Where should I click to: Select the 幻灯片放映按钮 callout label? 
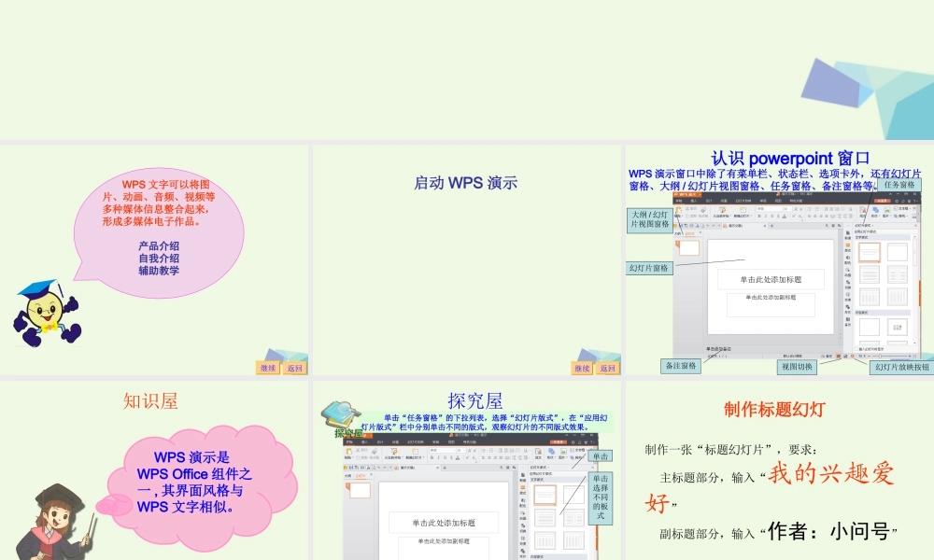pyautogui.click(x=901, y=367)
